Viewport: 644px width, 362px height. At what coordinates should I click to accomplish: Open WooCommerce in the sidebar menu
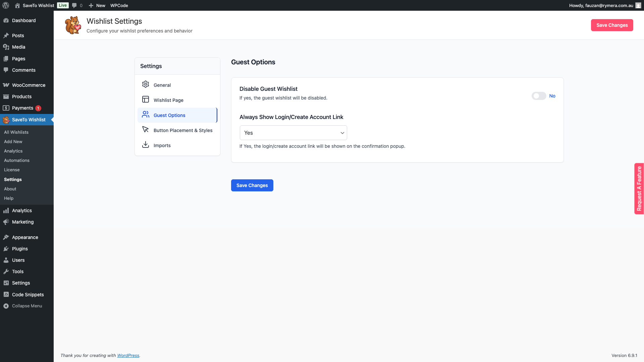[x=29, y=85]
